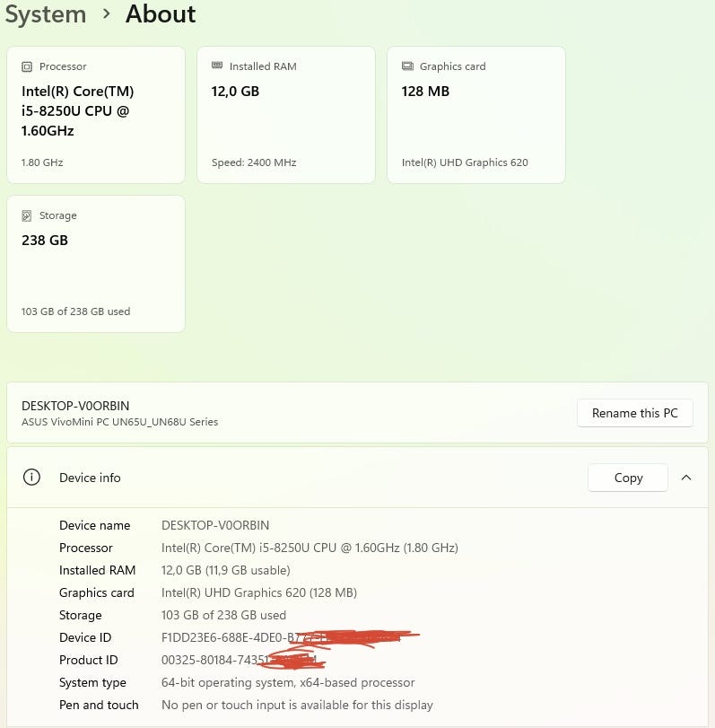Click the Installed RAM memory icon

217,66
